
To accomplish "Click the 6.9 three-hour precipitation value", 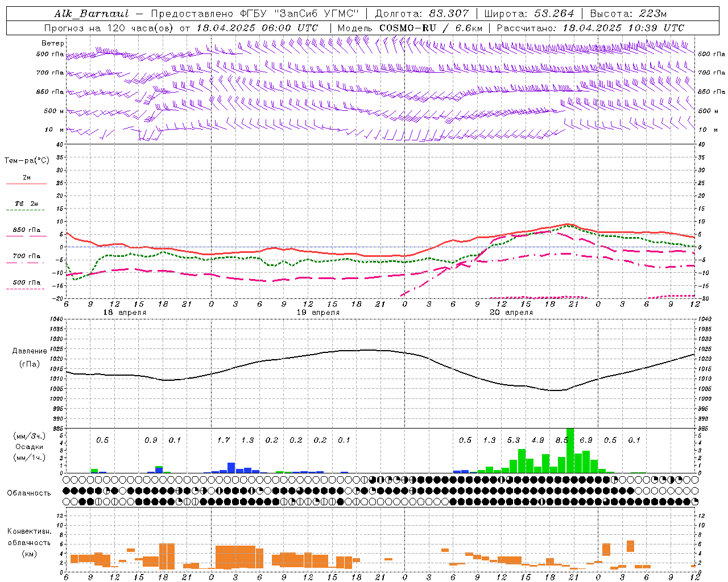I will point(586,440).
